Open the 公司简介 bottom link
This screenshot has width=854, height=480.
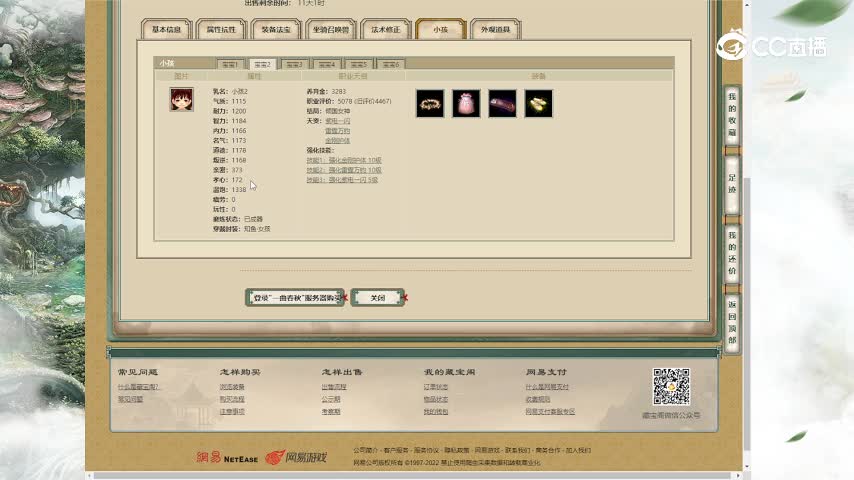coord(365,451)
